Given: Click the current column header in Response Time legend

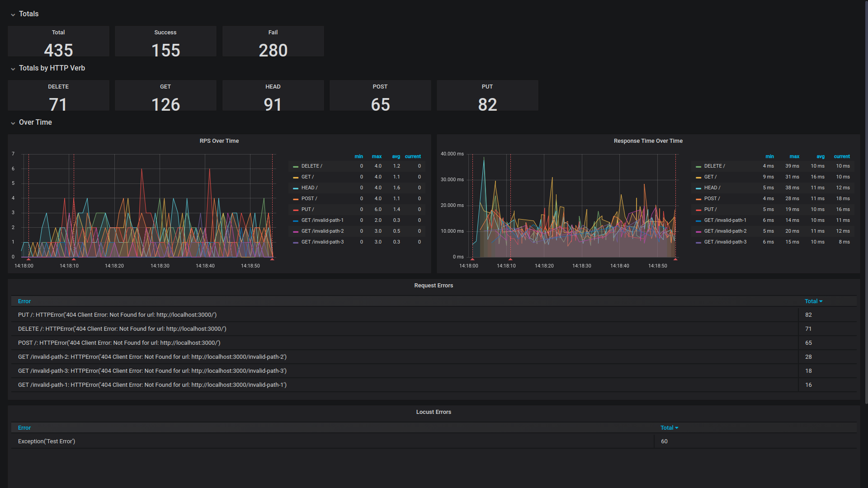Looking at the screenshot, I should [842, 156].
